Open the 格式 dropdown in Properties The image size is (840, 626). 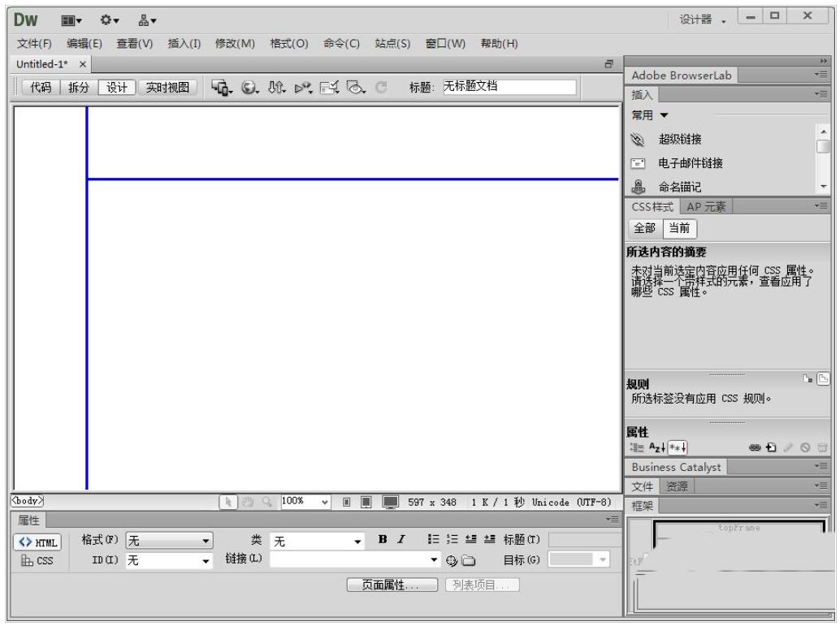(x=166, y=541)
